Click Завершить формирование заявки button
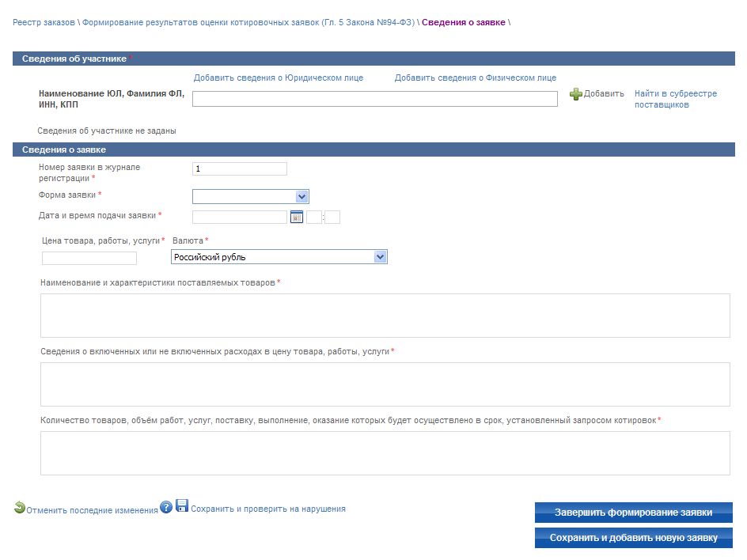 pos(634,513)
